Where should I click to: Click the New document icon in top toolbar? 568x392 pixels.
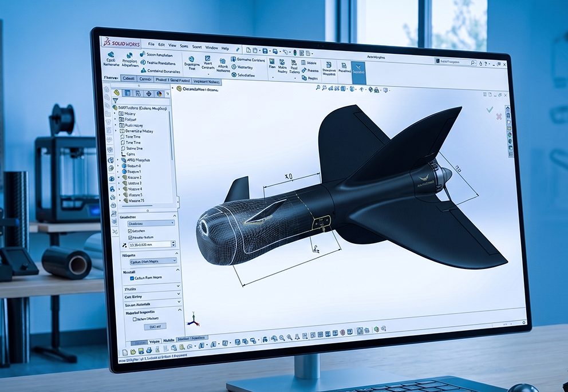coord(249,50)
